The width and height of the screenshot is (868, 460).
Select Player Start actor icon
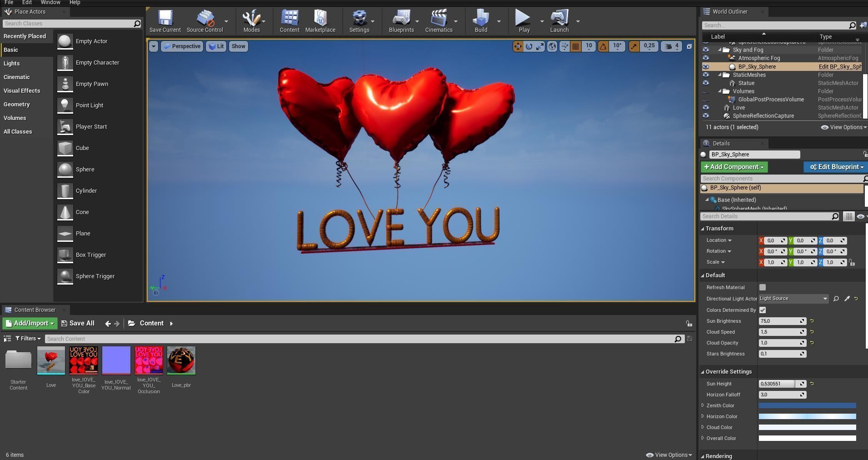click(x=65, y=126)
